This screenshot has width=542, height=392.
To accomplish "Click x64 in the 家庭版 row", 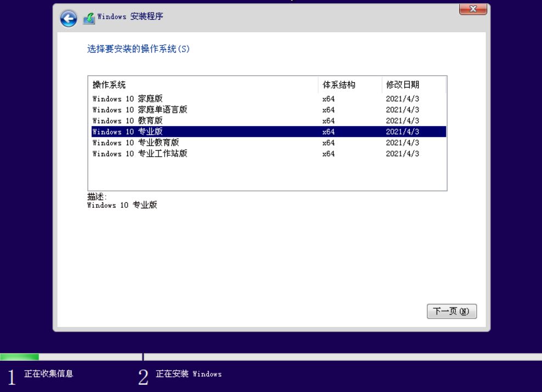I will pos(329,99).
